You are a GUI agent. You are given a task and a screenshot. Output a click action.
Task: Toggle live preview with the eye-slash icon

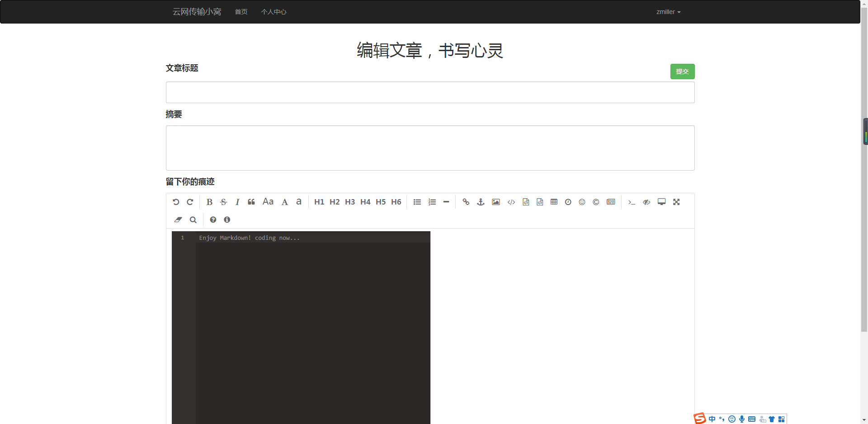coord(646,202)
